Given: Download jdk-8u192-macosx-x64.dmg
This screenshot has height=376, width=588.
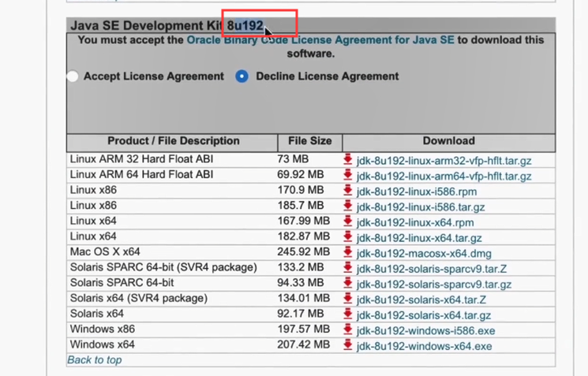Looking at the screenshot, I should click(424, 254).
